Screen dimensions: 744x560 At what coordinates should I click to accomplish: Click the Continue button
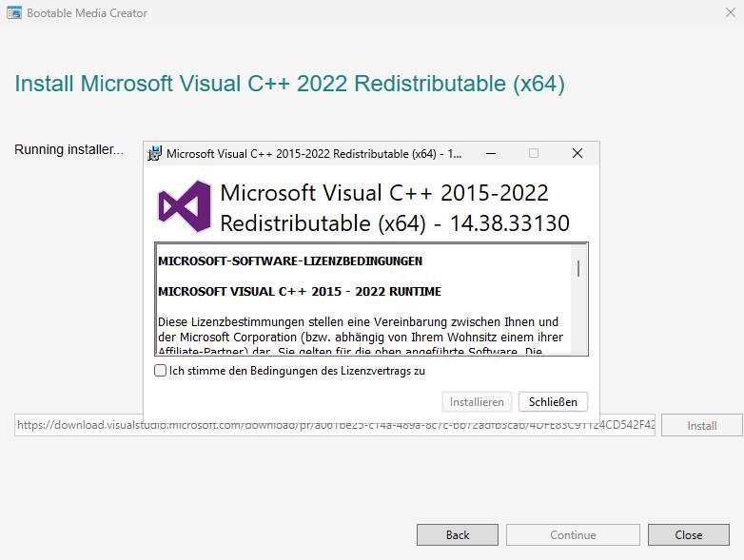pos(573,535)
